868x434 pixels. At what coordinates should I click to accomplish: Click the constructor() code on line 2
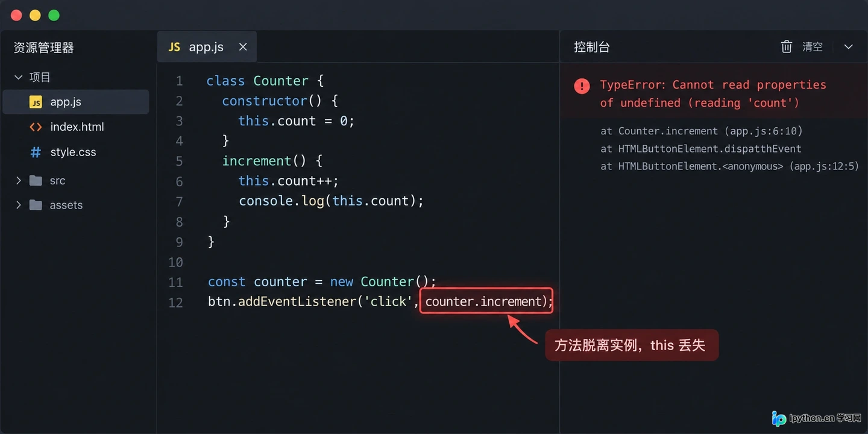click(x=280, y=101)
